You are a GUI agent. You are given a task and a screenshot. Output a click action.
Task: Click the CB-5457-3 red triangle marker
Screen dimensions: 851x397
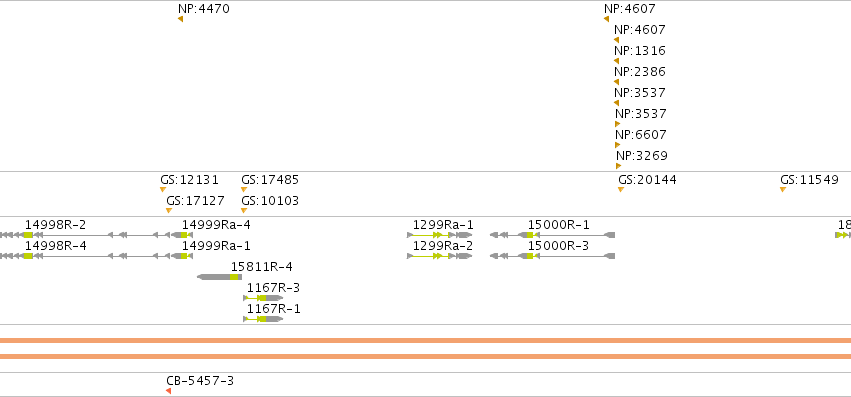[169, 391]
